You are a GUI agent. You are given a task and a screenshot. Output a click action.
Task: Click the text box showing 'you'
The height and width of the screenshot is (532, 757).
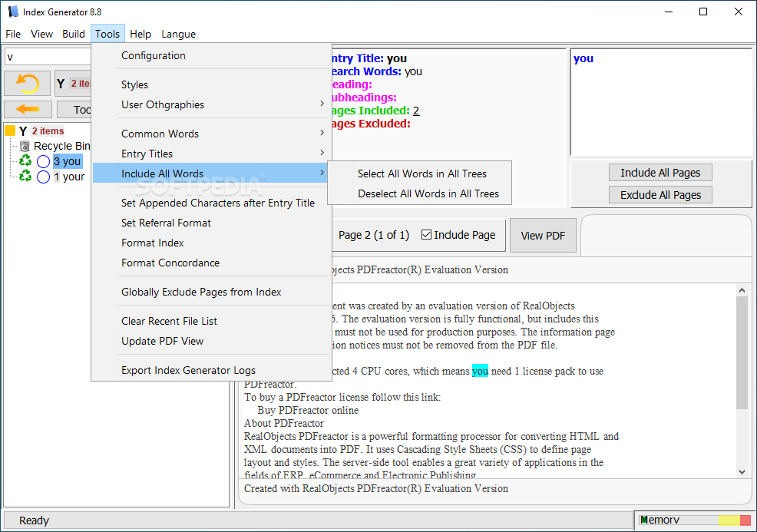pos(660,102)
